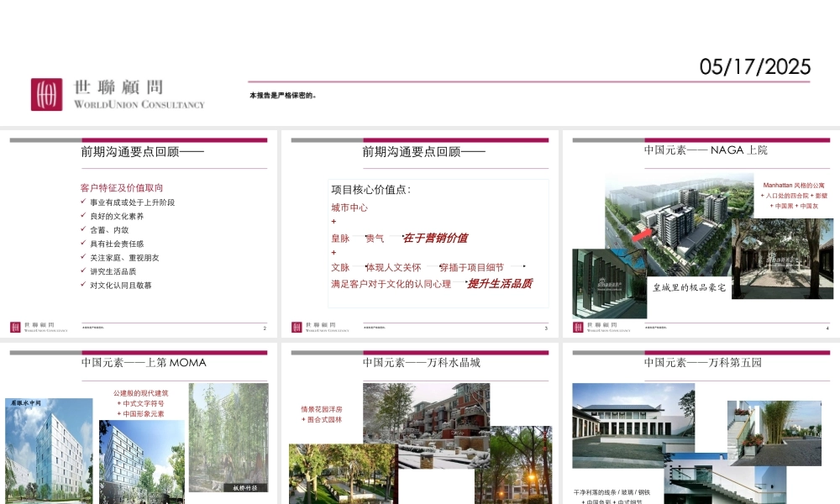This screenshot has width=840, height=504.
Task: Click the text 情景花园洋房
Action: (x=322, y=409)
